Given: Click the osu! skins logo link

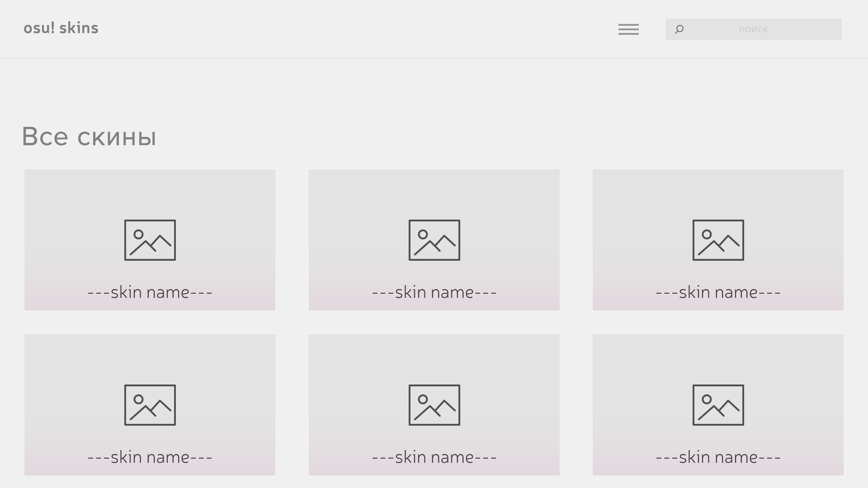Looking at the screenshot, I should 61,28.
